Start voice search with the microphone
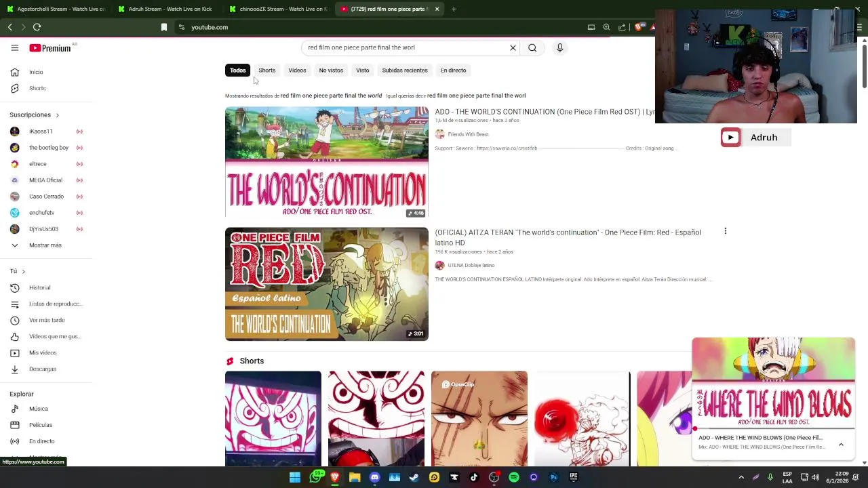Image resolution: width=868 pixels, height=488 pixels. click(559, 47)
